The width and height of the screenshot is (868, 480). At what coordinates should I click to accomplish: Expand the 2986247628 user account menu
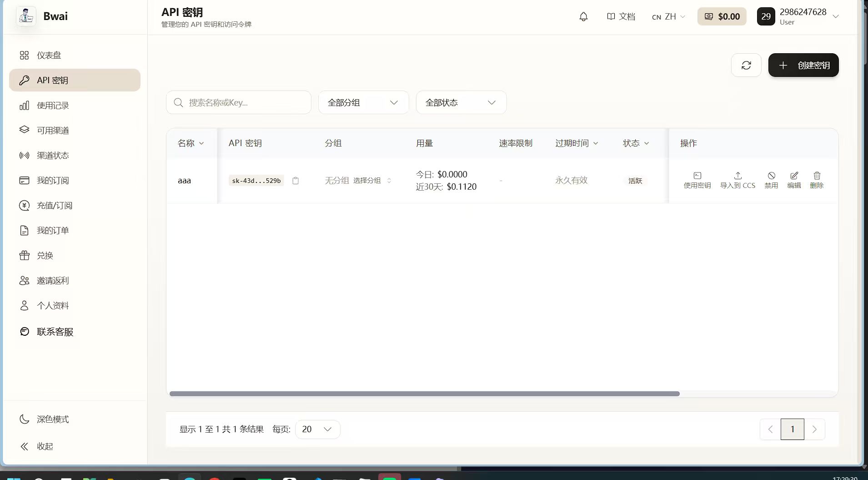[798, 16]
